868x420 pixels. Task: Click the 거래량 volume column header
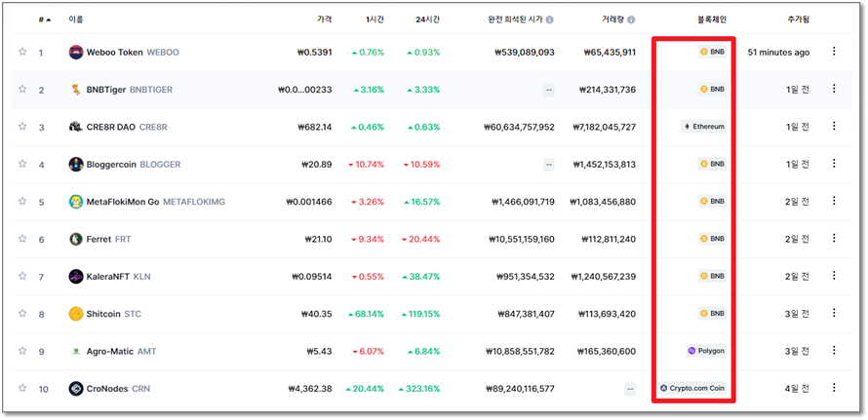click(613, 19)
